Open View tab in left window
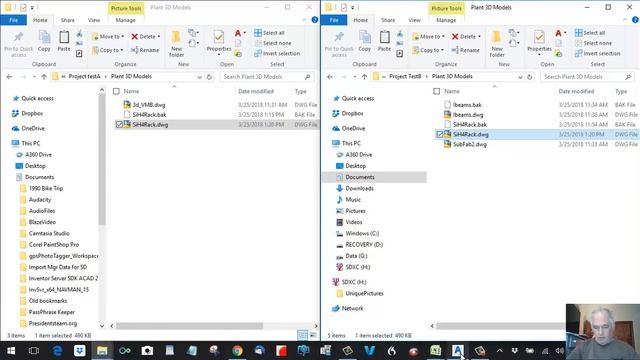The width and height of the screenshot is (640, 360). pos(94,20)
